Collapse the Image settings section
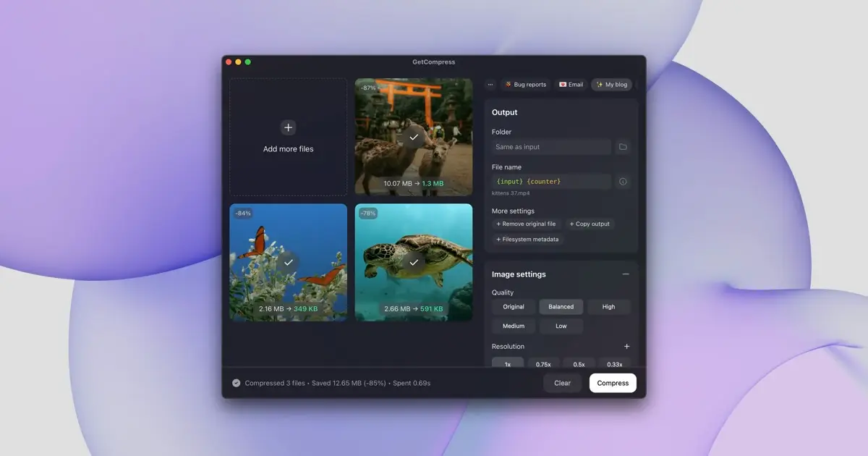Screen dimensions: 868x456 point(626,274)
